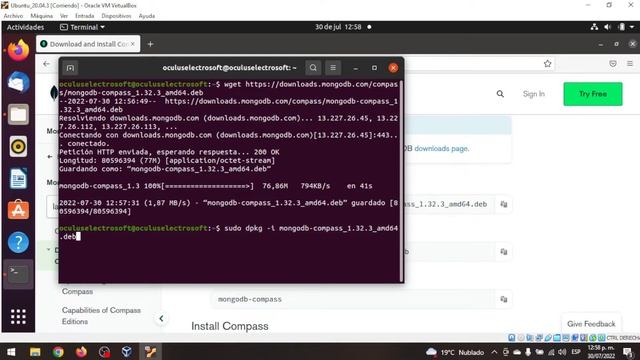Show Applications grid in the dock

point(18,316)
